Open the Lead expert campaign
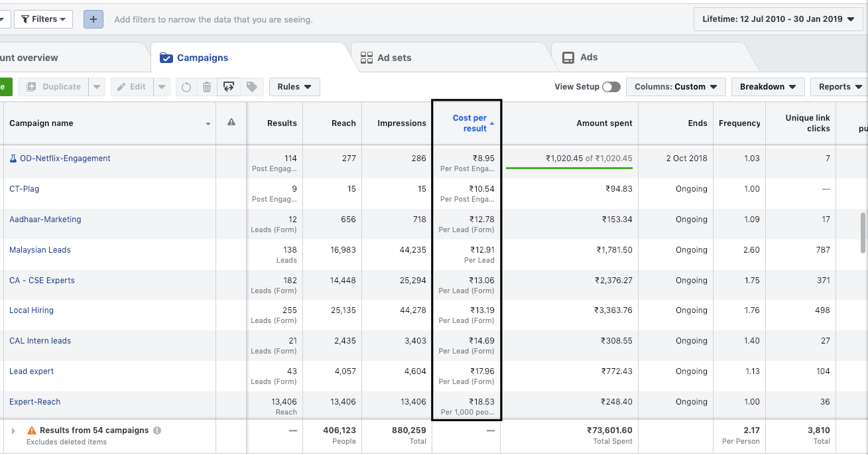Image resolution: width=868 pixels, height=455 pixels. [x=32, y=371]
